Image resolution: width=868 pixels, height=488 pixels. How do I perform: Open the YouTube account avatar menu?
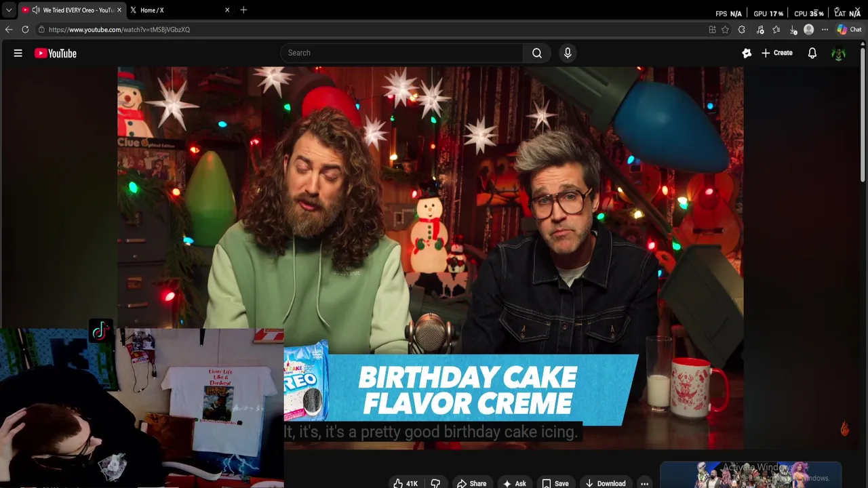point(839,54)
